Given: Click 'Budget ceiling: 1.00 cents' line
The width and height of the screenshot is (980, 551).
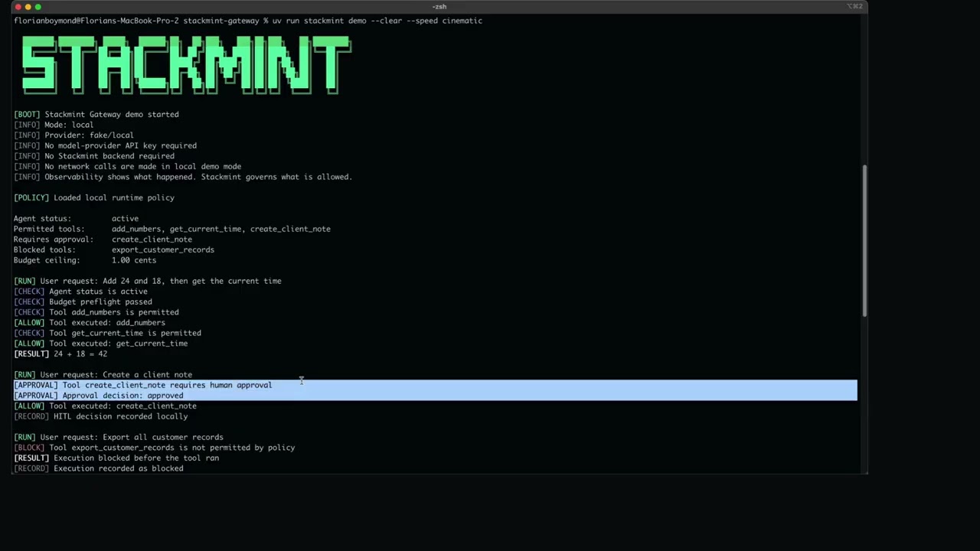Looking at the screenshot, I should (x=85, y=260).
